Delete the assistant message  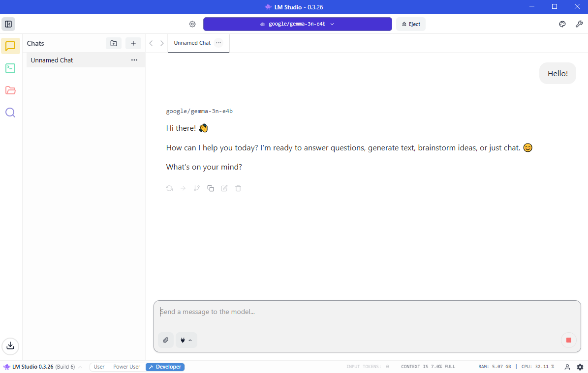[x=238, y=188]
